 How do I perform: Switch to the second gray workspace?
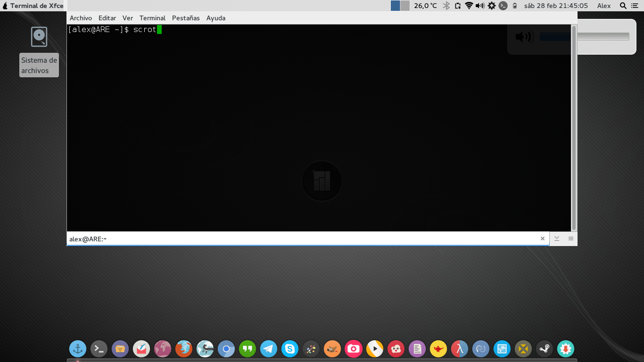405,6
